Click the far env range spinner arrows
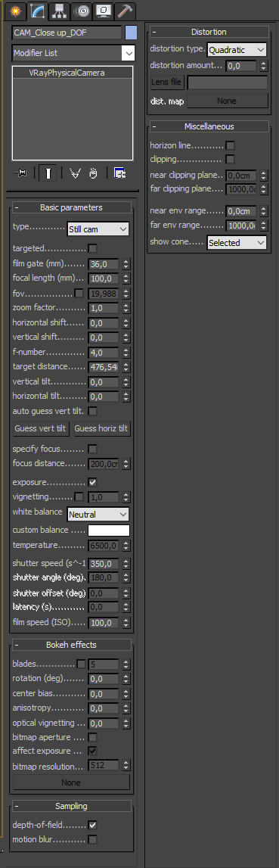279x868 pixels. tap(263, 226)
